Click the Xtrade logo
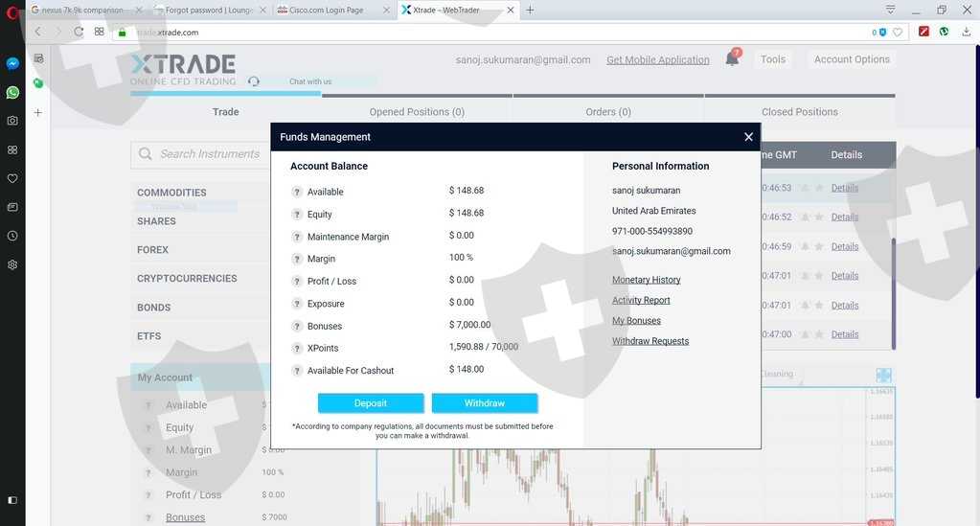Viewport: 980px width, 526px height. pyautogui.click(x=183, y=69)
